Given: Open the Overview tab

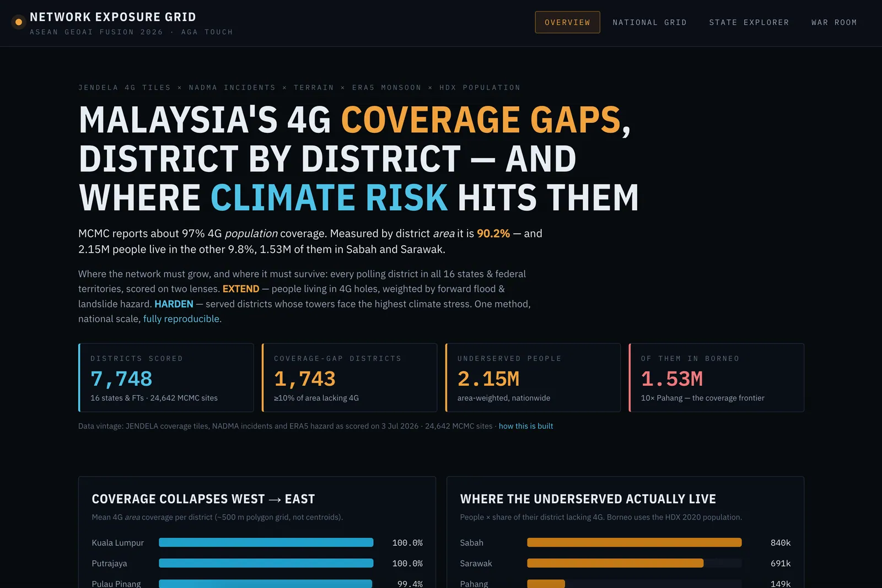Looking at the screenshot, I should click(567, 22).
